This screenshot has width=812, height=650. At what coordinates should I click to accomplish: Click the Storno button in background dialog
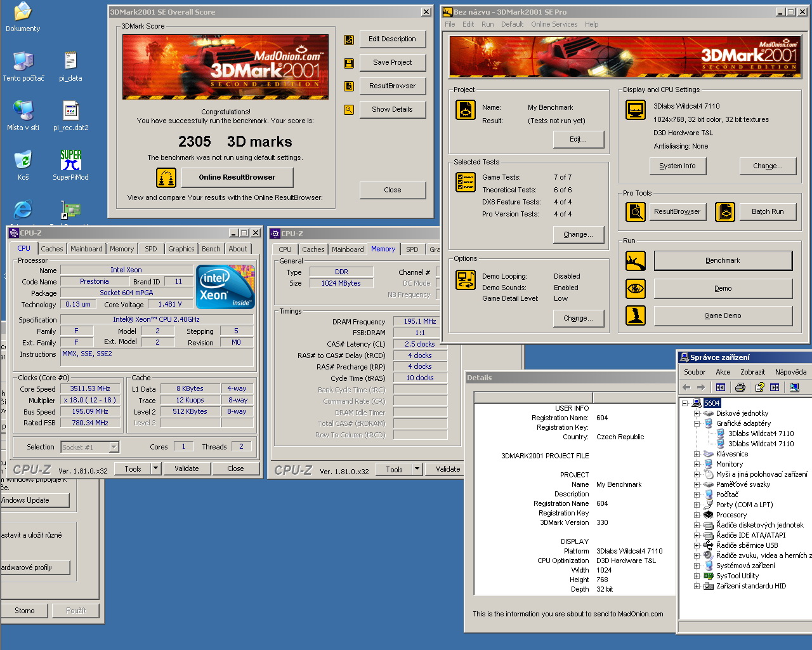(x=25, y=610)
